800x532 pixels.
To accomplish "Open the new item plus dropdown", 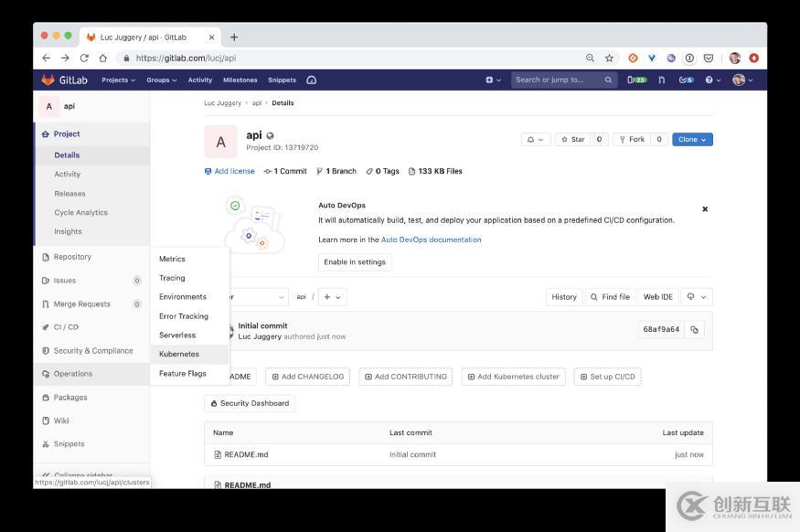I will pyautogui.click(x=494, y=80).
